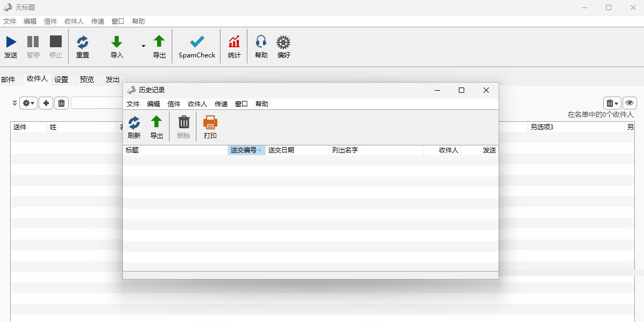Image resolution: width=644 pixels, height=322 pixels.
Task: Click the recipient search input field
Action: pyautogui.click(x=97, y=103)
